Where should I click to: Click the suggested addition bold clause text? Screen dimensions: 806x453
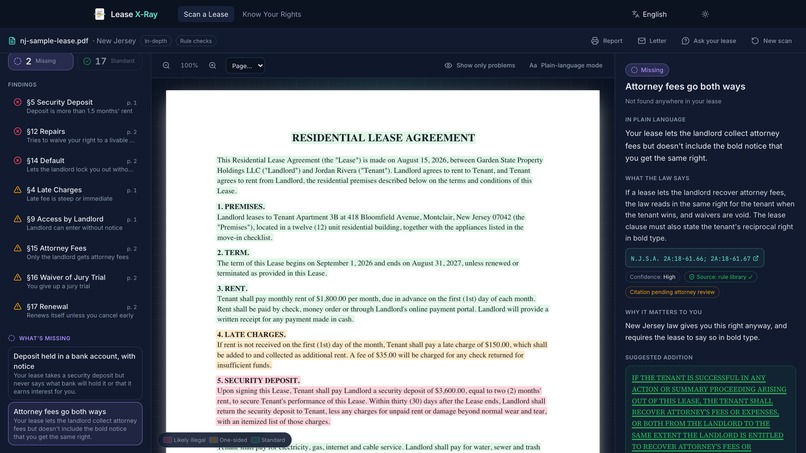click(x=709, y=412)
